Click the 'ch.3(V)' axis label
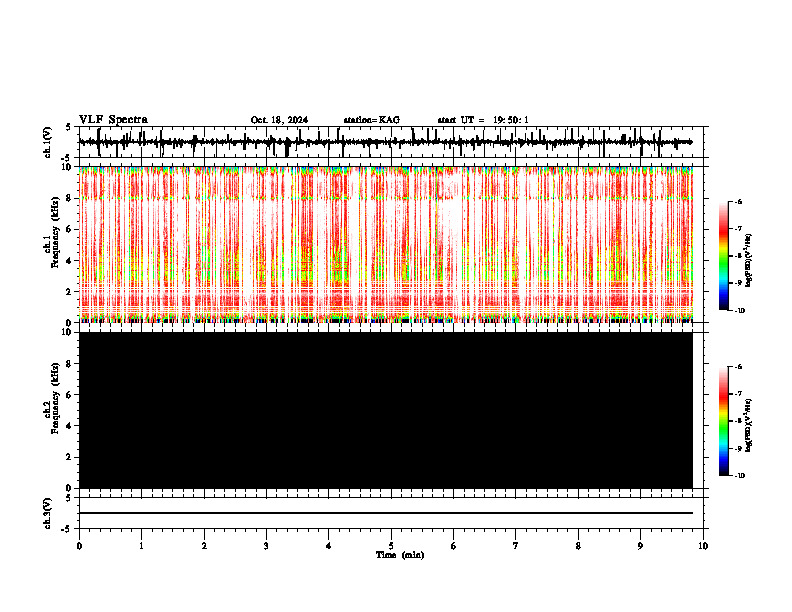The height and width of the screenshot is (612, 792). 48,513
